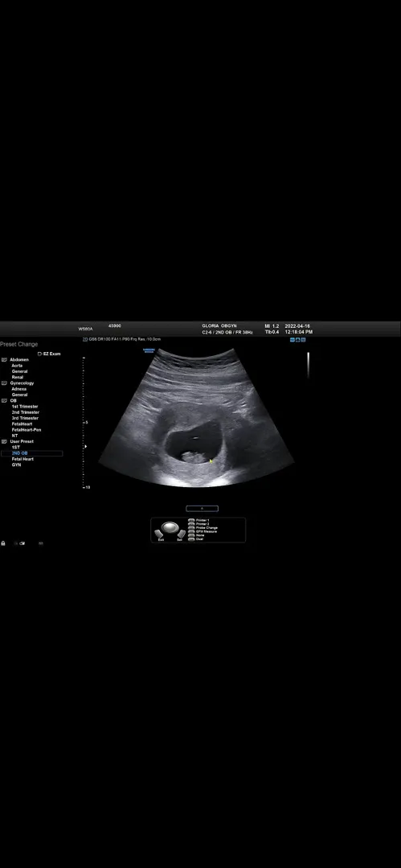Select the FetalHeart-Pen preset
401x868 pixels.
pos(27,429)
